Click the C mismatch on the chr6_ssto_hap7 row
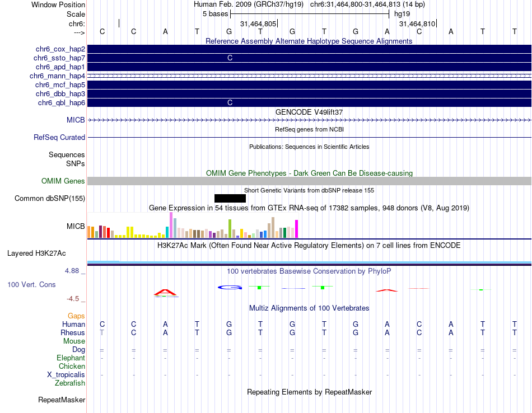Viewport: 532px width, 413px height. click(230, 58)
